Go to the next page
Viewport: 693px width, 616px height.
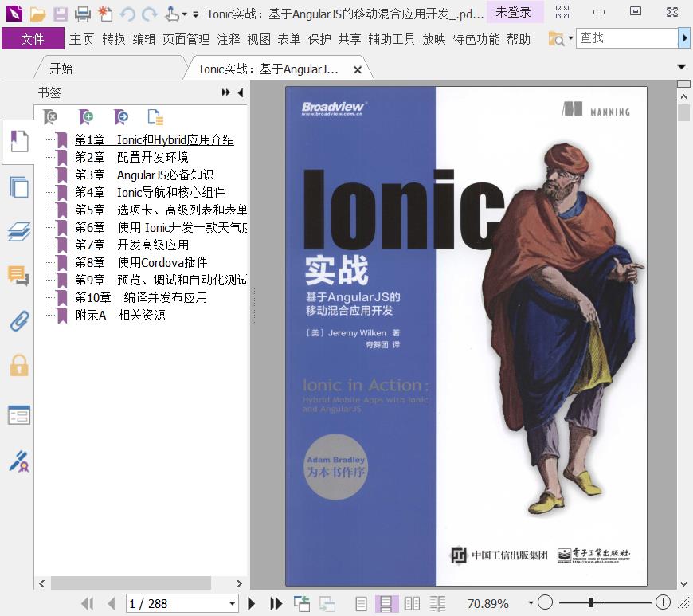point(252,603)
